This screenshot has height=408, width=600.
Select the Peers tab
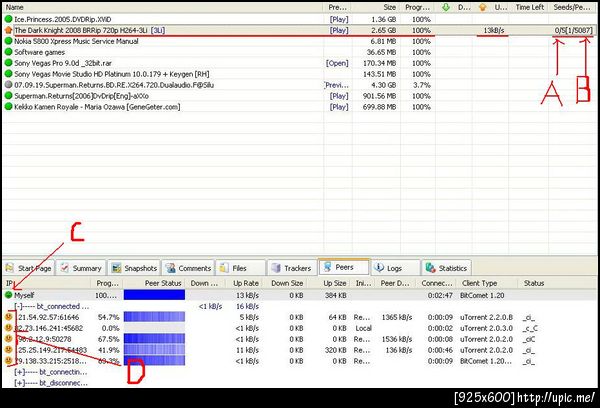[344, 267]
